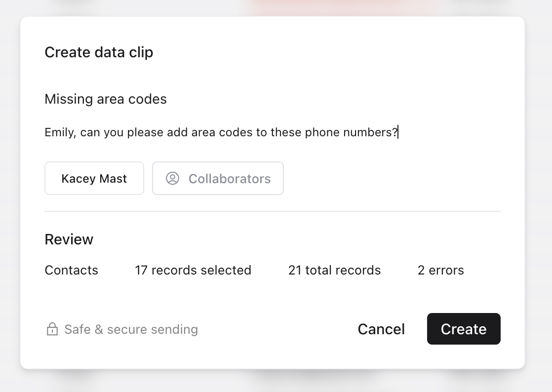552x392 pixels.
Task: Click the word 'Emily' in the message
Action: [x=59, y=132]
